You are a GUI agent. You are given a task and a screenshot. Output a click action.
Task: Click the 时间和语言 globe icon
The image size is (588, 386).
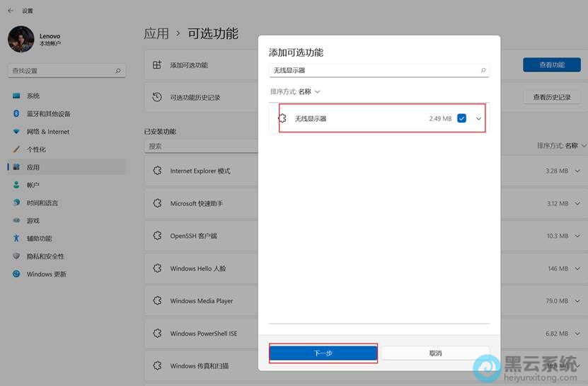(x=16, y=203)
